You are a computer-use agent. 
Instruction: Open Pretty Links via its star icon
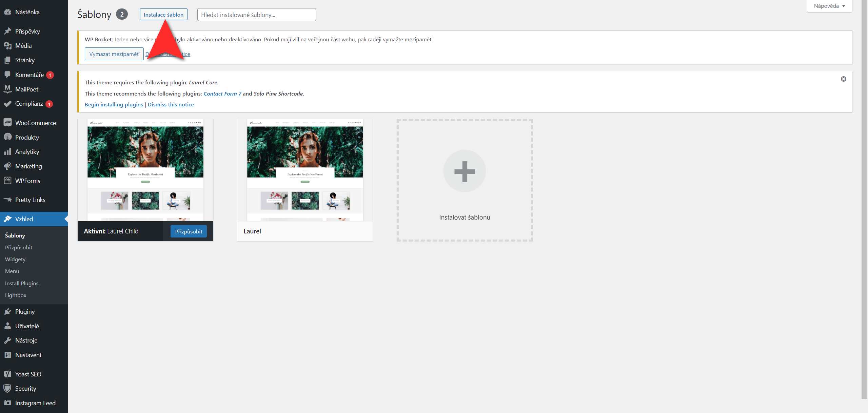tap(7, 200)
